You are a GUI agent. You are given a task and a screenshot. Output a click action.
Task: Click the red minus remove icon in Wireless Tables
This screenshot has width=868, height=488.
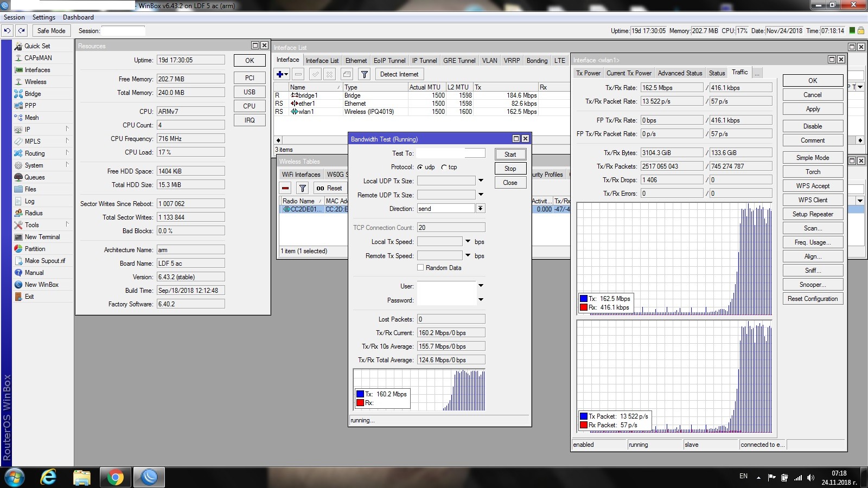pyautogui.click(x=285, y=188)
